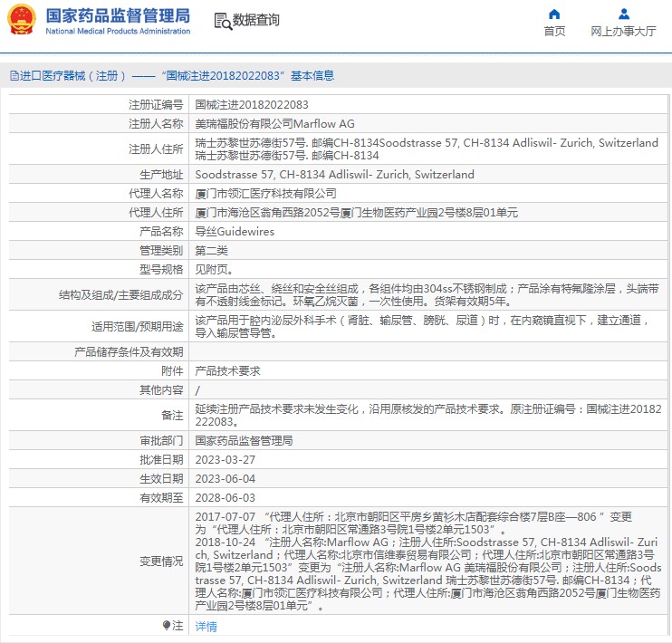Click the 有效期至 row label
Image resolution: width=672 pixels, height=643 pixels.
(161, 498)
